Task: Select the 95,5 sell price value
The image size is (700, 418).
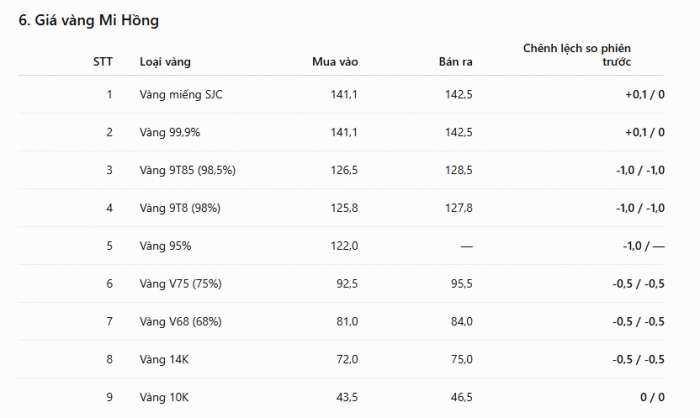Action: pos(462,284)
